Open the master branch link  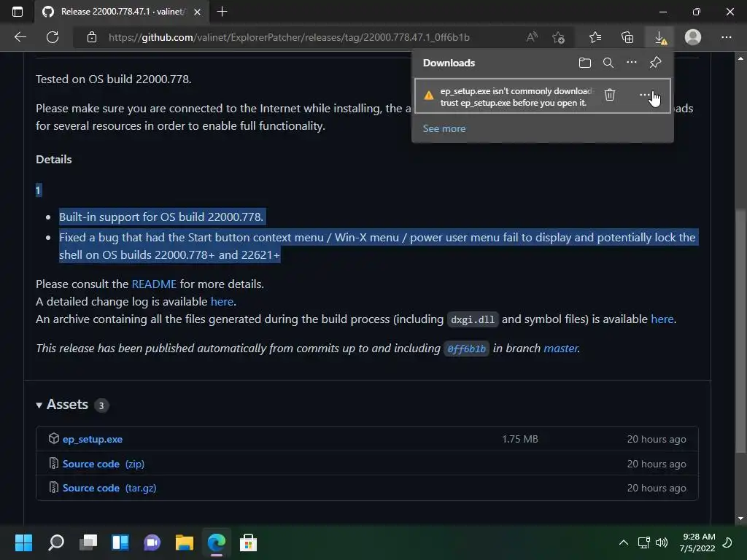[x=561, y=348]
